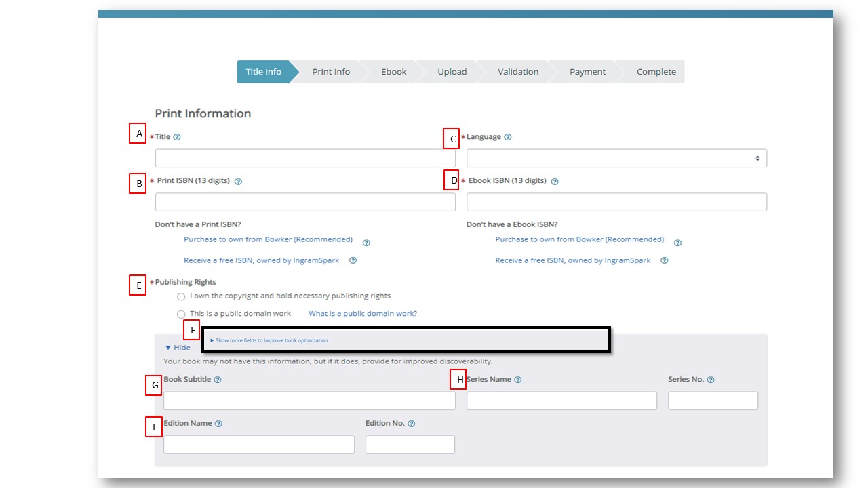This screenshot has width=868, height=488.
Task: Focus the Edition Name input field
Action: (259, 445)
